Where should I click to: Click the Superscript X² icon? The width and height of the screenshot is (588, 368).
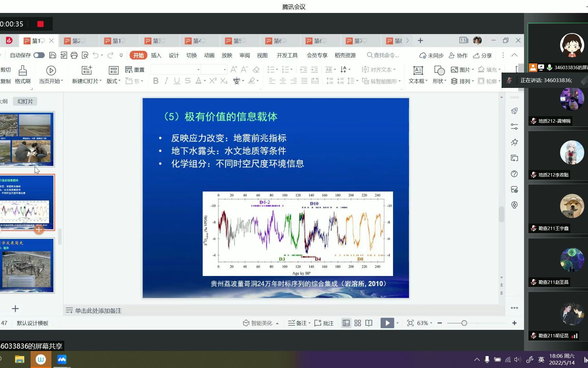(213, 81)
